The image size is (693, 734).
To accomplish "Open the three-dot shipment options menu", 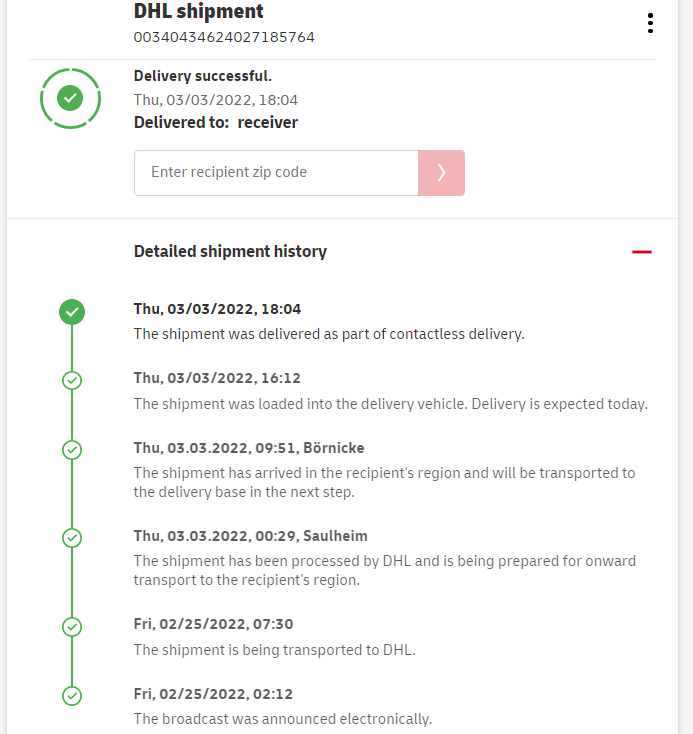I will 650,23.
